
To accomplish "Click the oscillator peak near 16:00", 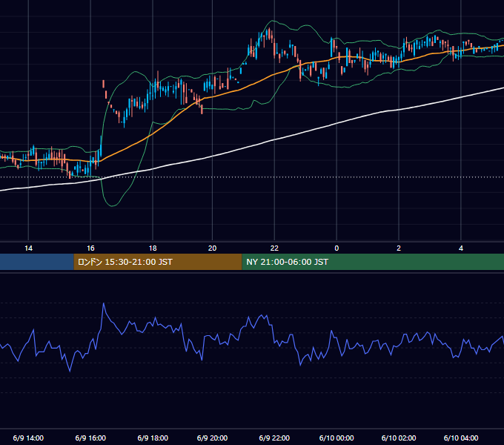I will point(104,303).
